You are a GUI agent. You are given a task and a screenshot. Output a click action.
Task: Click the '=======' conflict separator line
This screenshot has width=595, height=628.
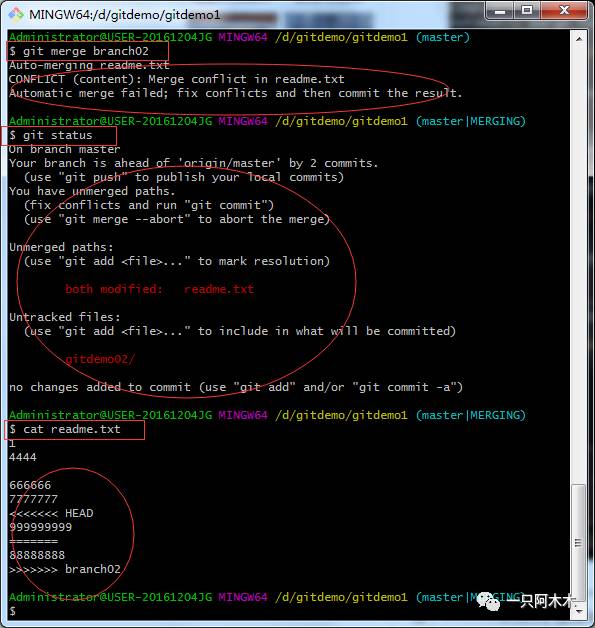tap(34, 541)
